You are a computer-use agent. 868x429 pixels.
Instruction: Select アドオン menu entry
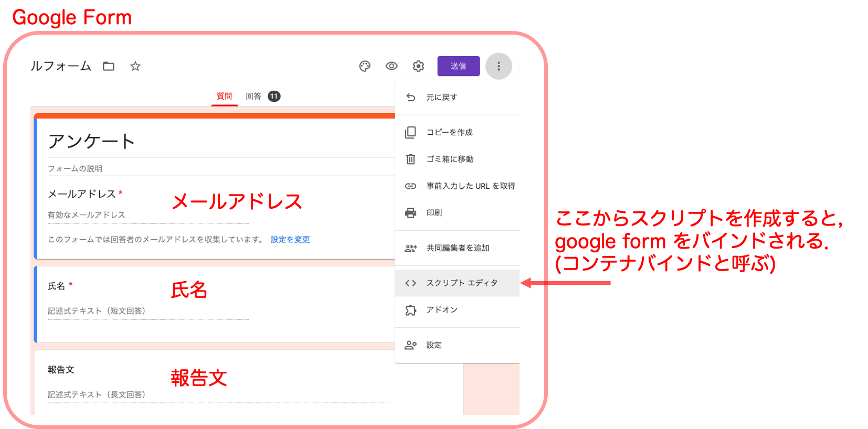tap(457, 310)
